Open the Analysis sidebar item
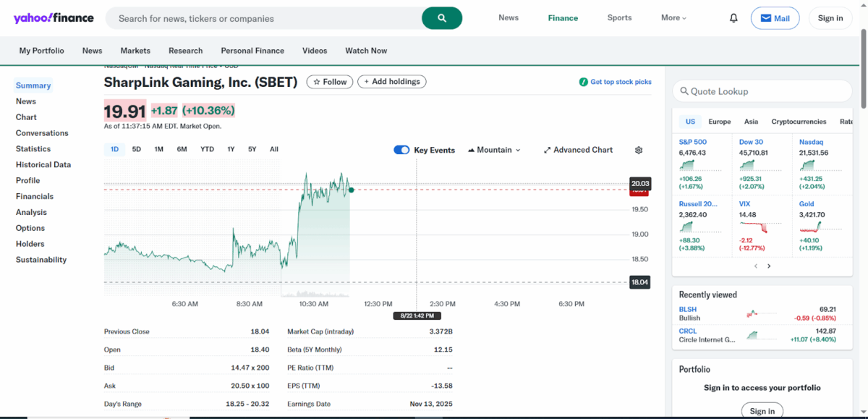This screenshot has width=868, height=419. 31,213
